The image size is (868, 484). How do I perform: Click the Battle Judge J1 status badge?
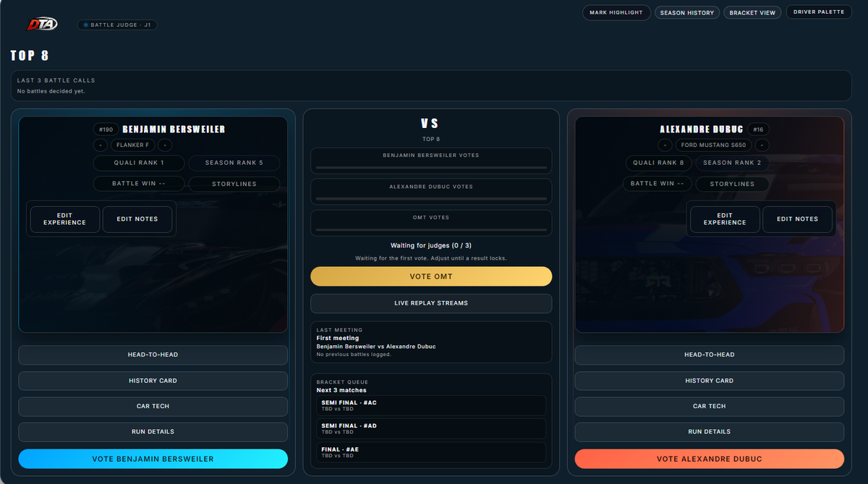[x=117, y=25]
